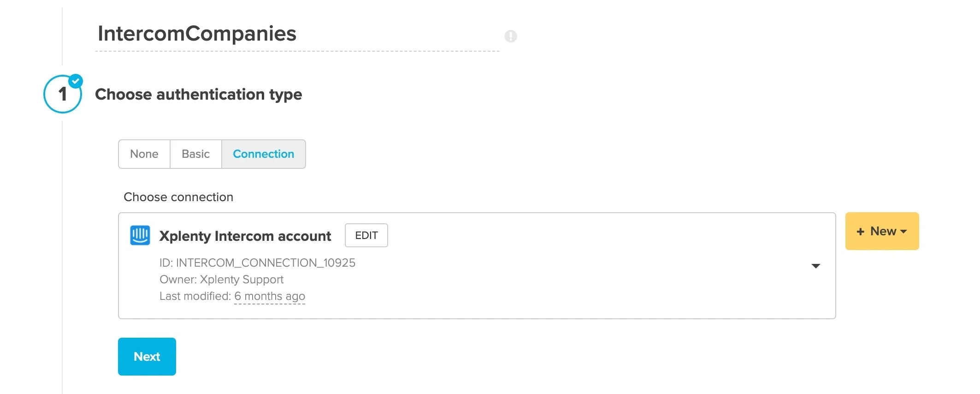
Task: Click the step number 1 circle
Action: point(62,94)
